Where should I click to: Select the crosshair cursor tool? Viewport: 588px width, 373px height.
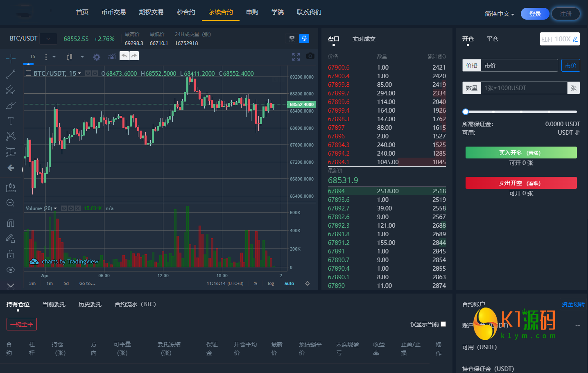[11, 58]
